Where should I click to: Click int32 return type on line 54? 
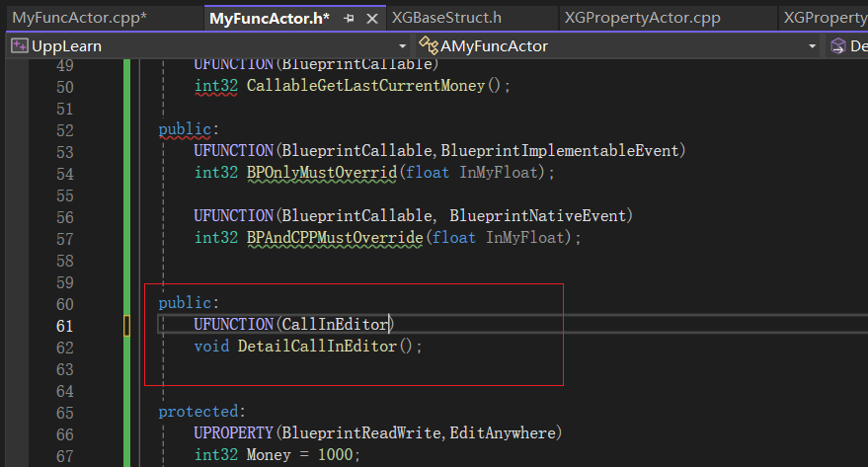pyautogui.click(x=216, y=173)
